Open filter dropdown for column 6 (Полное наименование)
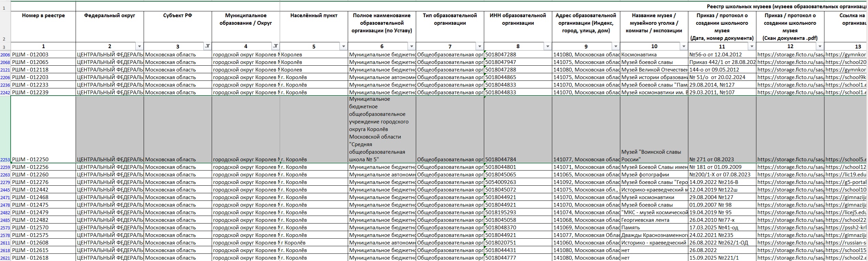This screenshot has width=868, height=261. [412, 46]
